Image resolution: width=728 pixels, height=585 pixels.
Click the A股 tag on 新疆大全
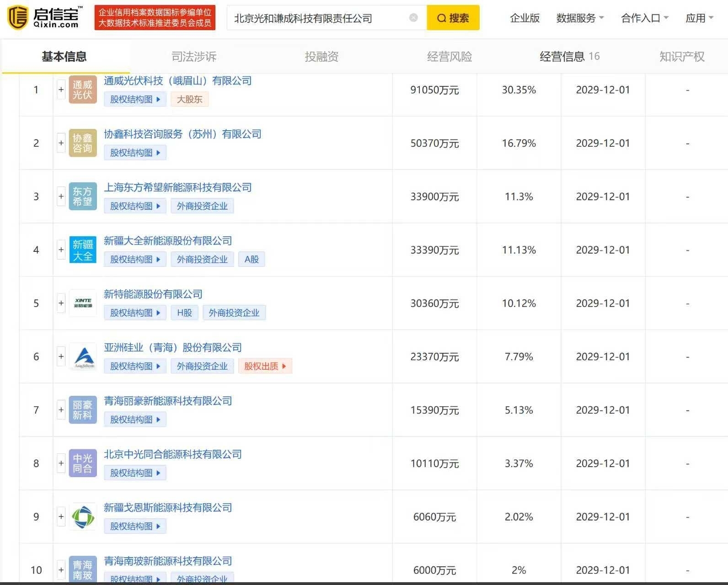[252, 260]
